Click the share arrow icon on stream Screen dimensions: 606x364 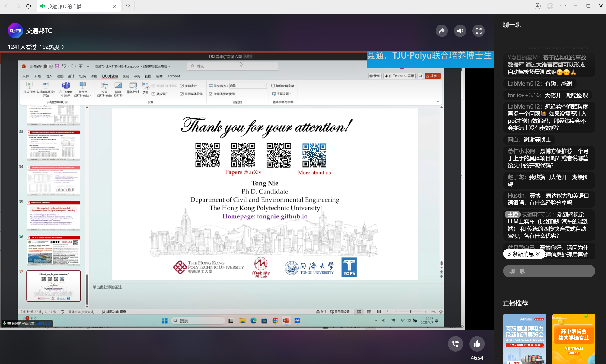tap(442, 31)
